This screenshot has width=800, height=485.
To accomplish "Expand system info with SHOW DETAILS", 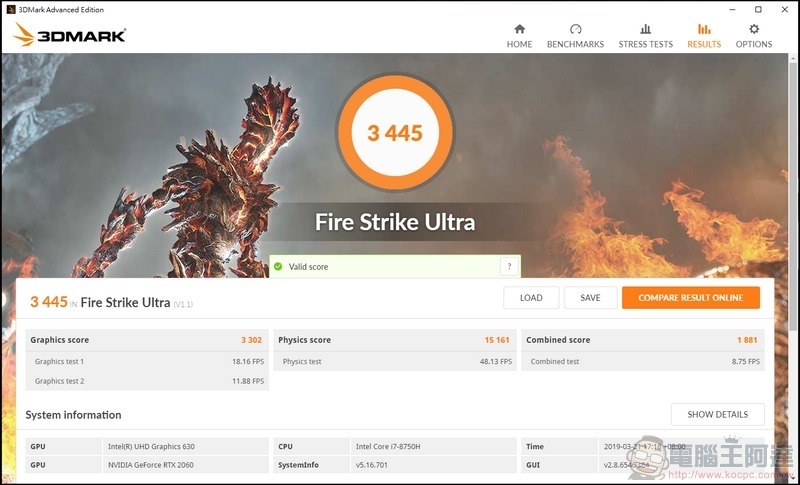I will [x=717, y=414].
